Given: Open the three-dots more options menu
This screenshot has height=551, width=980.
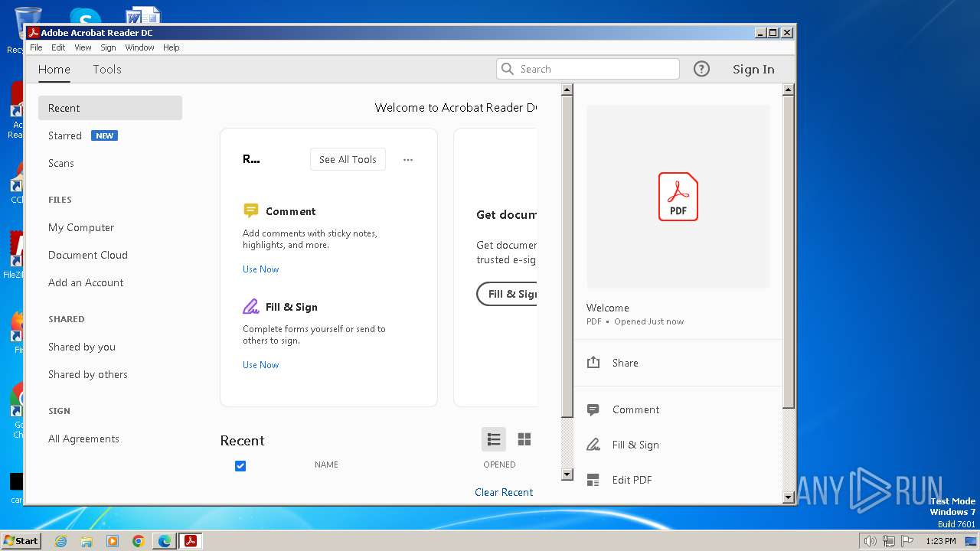Looking at the screenshot, I should pyautogui.click(x=408, y=160).
